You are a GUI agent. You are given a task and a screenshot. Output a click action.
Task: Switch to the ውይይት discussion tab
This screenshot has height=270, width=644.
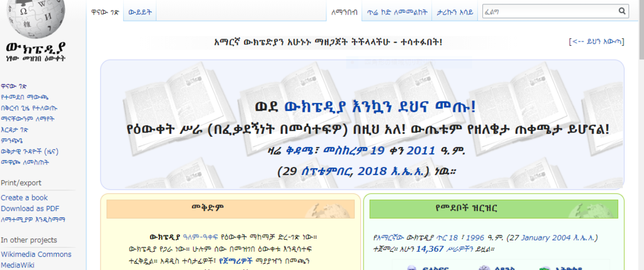click(140, 12)
